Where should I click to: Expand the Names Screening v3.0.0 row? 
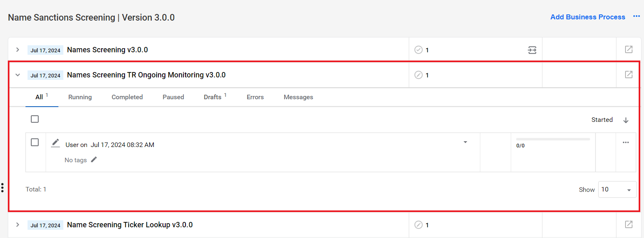18,50
